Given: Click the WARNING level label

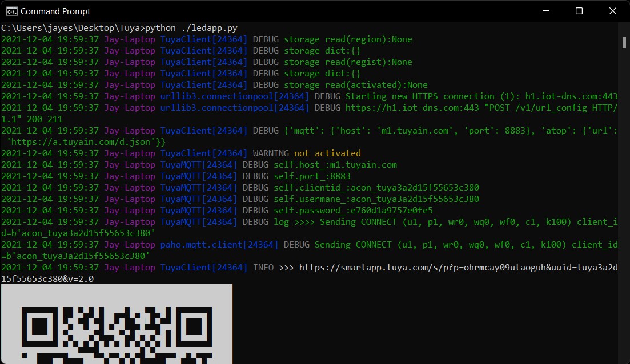Looking at the screenshot, I should (x=271, y=153).
